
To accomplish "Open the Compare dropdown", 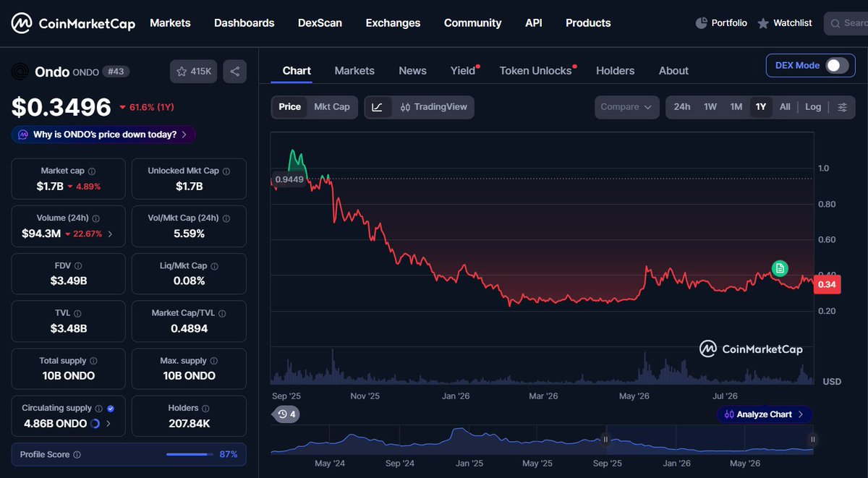I will tap(627, 107).
